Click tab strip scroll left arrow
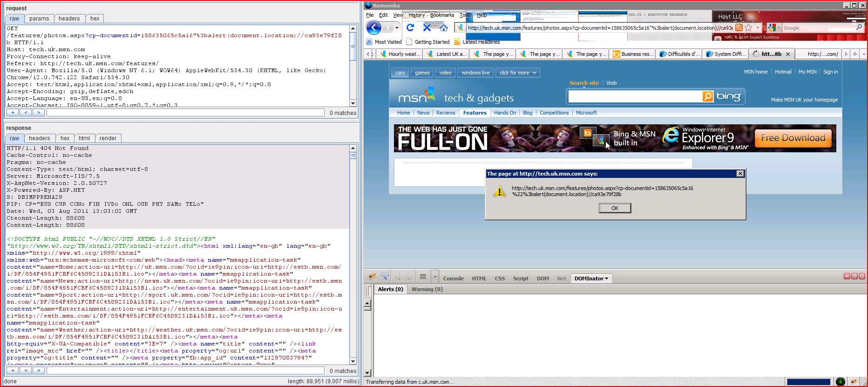This screenshot has height=387, width=868. (x=368, y=54)
